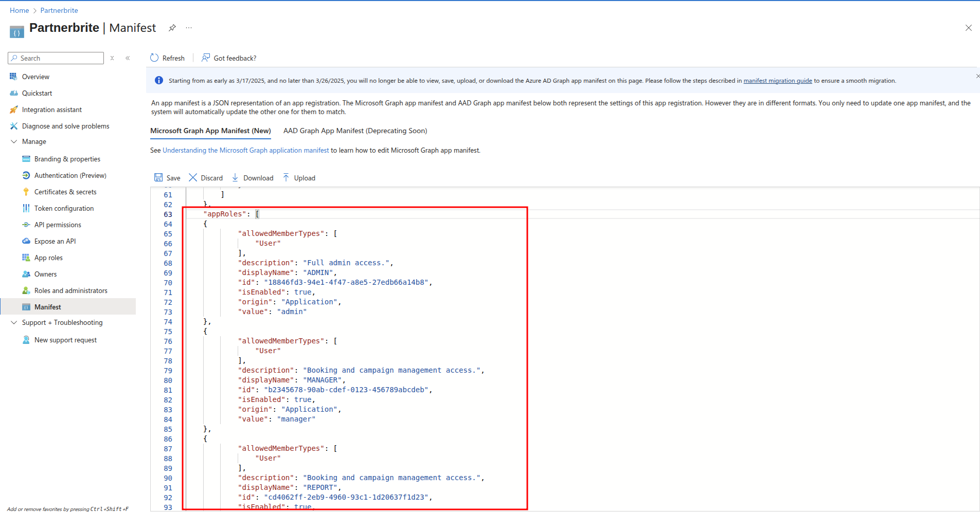Click the New support request icon

click(x=26, y=340)
